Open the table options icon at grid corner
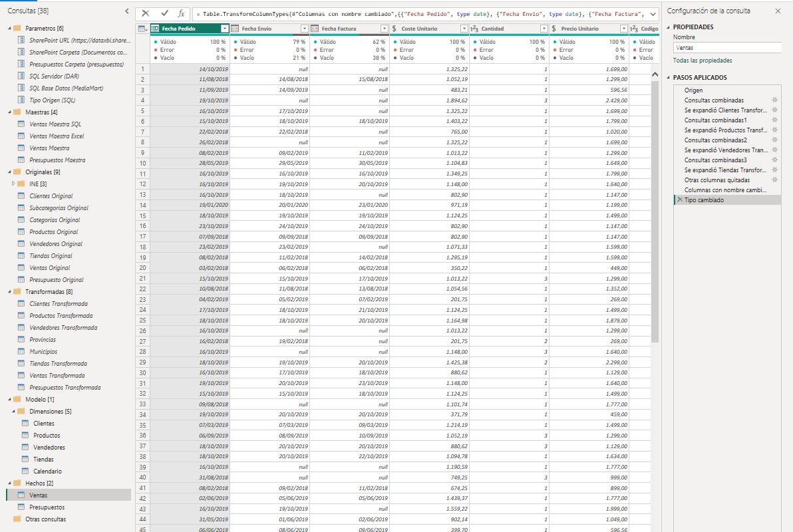Viewport: 793px width, 532px height. pyautogui.click(x=141, y=28)
